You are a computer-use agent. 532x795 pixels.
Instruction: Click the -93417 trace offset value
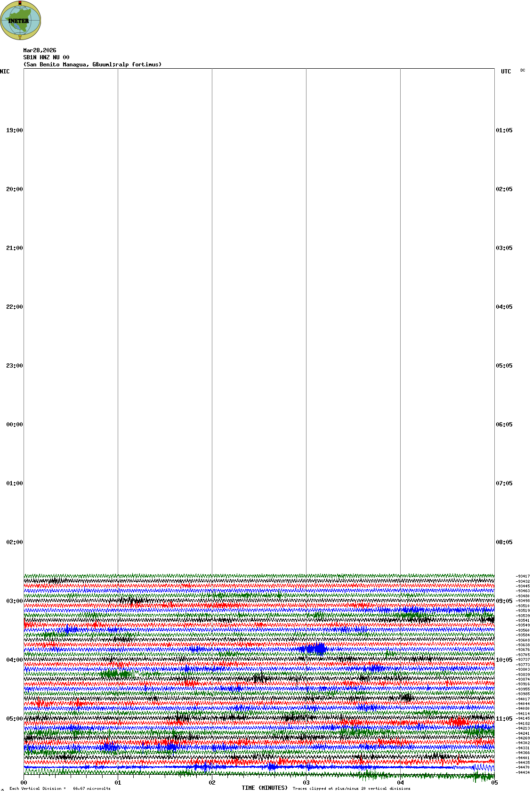tap(523, 576)
